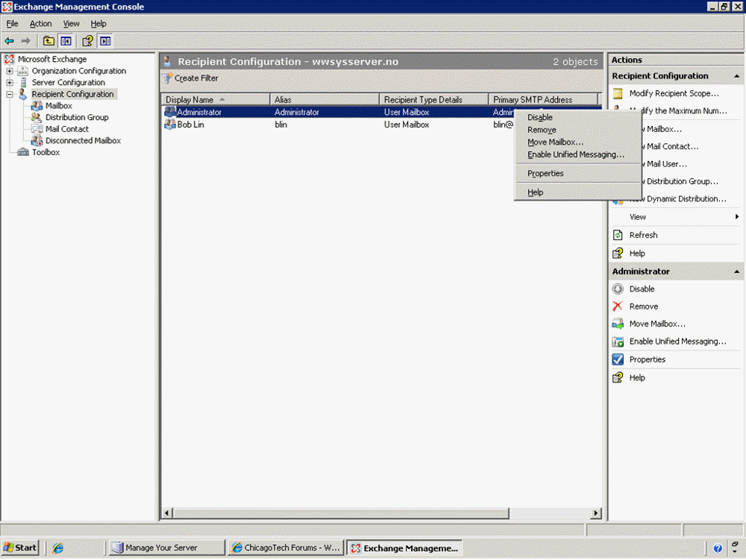Click the Up one level folder icon
The image size is (746, 560).
tap(48, 41)
